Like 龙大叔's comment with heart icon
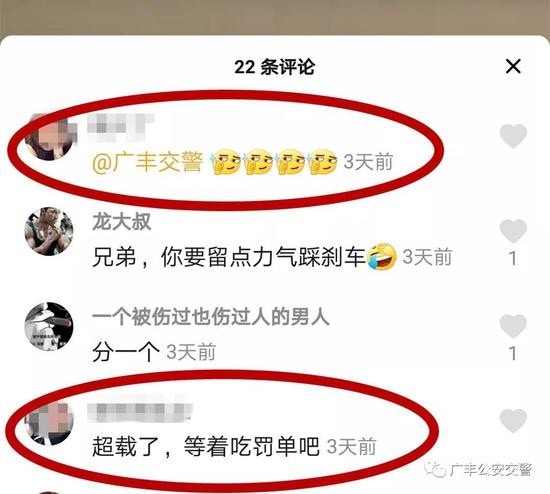550x494 pixels. [513, 231]
